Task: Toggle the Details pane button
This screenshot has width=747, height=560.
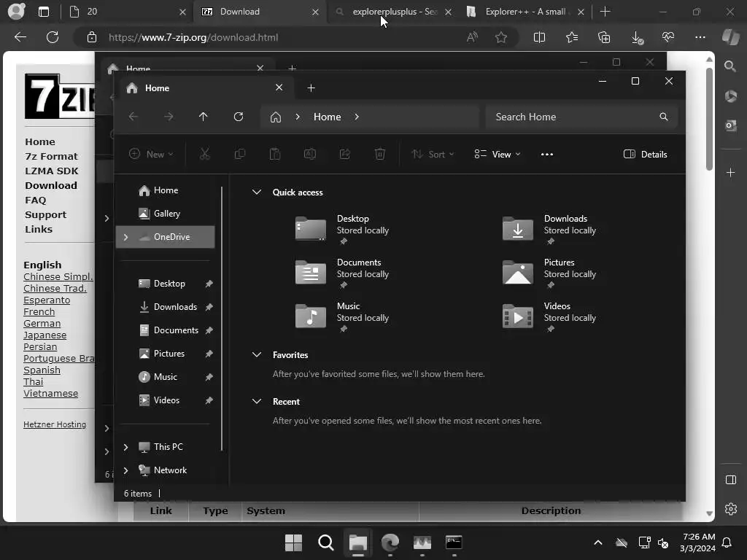Action: pyautogui.click(x=645, y=155)
